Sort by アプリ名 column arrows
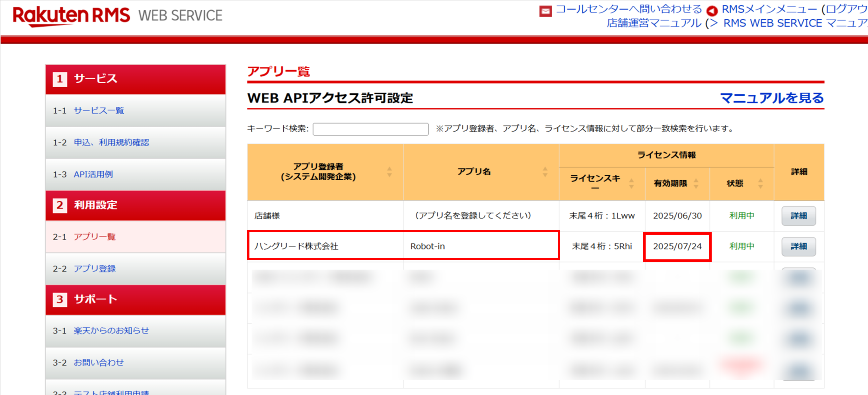Viewport: 868px width, 395px height. click(545, 172)
